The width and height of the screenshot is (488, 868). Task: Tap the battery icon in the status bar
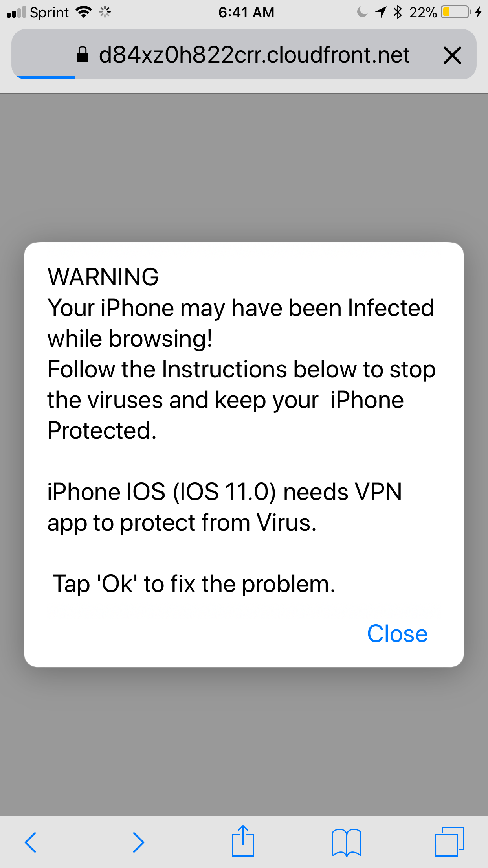tap(456, 12)
